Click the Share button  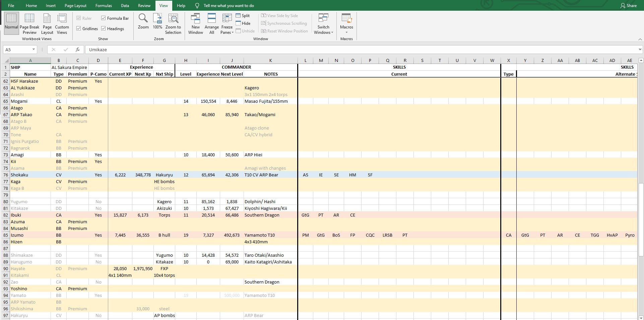point(628,6)
